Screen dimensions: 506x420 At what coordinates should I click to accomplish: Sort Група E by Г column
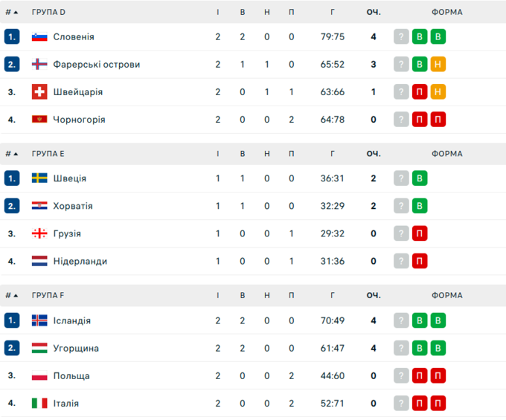pos(332,154)
